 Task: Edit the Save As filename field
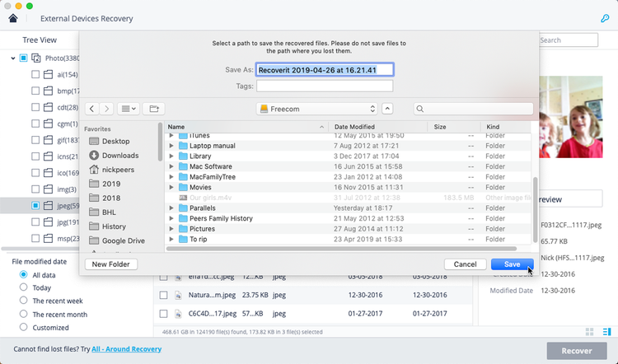[325, 70]
